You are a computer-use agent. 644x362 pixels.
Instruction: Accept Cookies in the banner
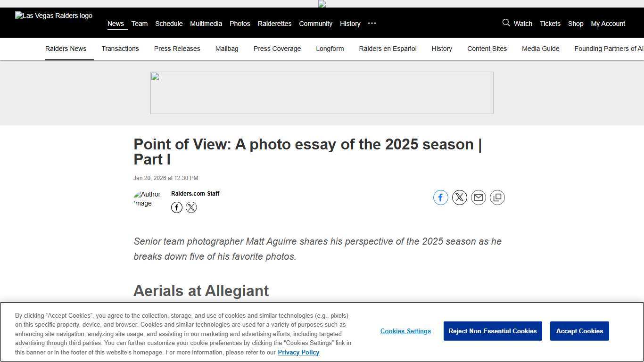tap(579, 331)
